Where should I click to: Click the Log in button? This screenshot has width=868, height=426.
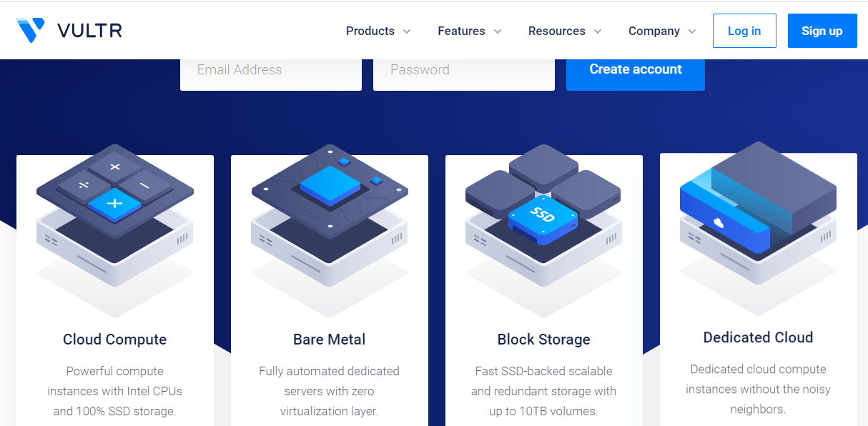(x=744, y=31)
